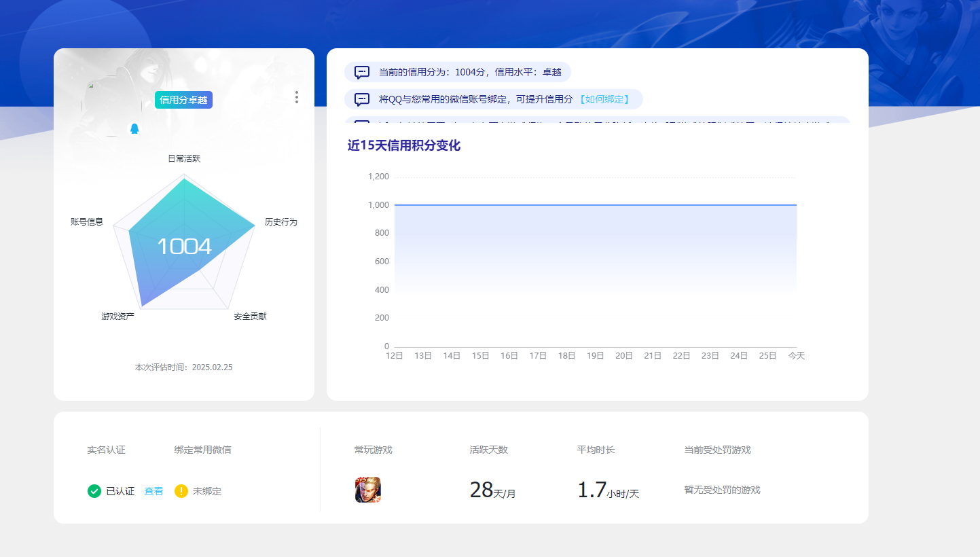980x557 pixels.
Task: Open the three-dot more options menu
Action: pyautogui.click(x=296, y=97)
